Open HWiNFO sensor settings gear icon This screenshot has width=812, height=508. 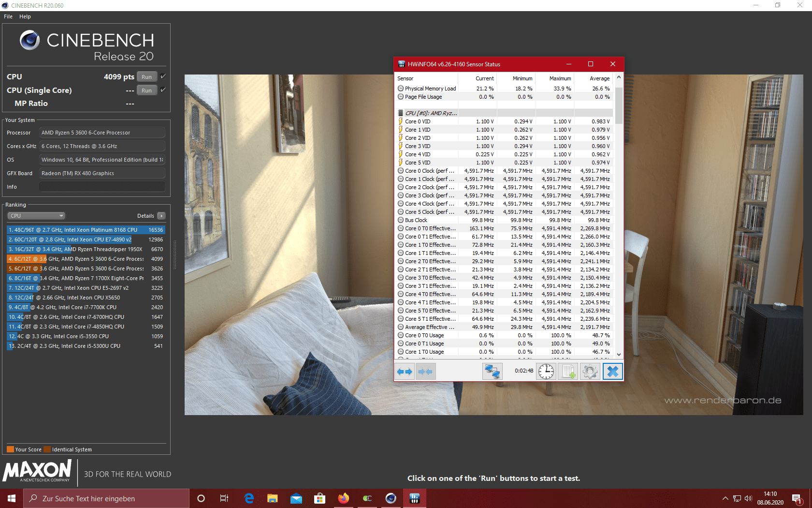[x=590, y=372]
